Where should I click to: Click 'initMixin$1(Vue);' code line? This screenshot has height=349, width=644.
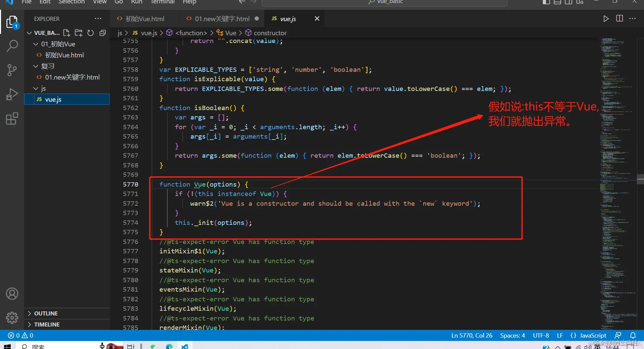click(x=192, y=251)
